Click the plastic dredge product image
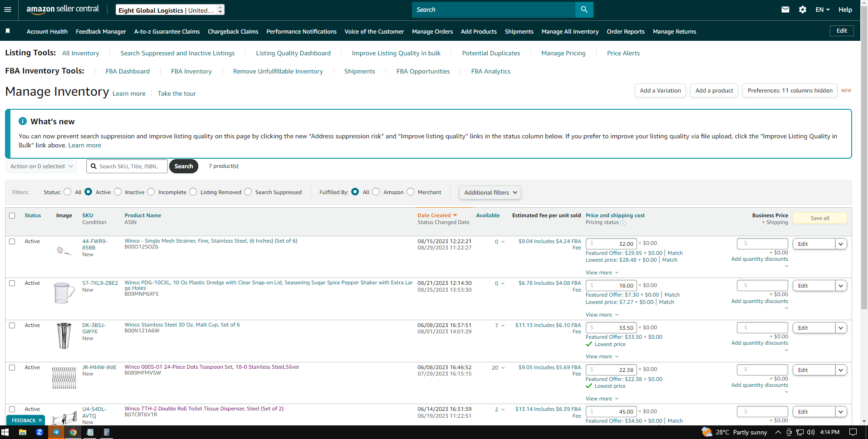 pos(64,293)
